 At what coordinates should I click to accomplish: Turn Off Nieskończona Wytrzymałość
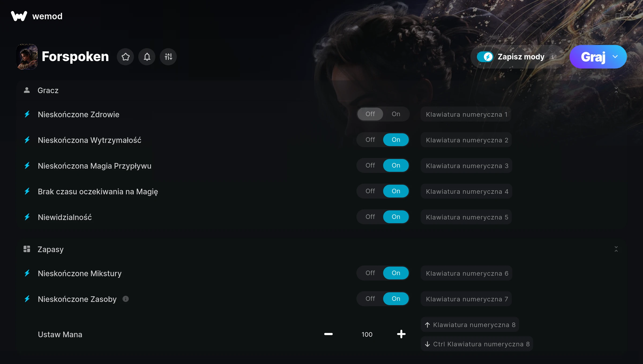coord(370,140)
